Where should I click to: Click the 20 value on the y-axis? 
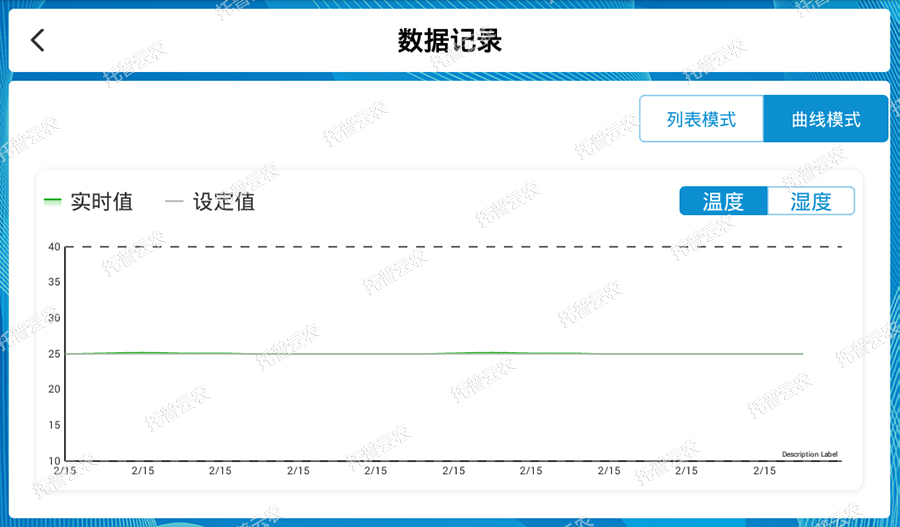55,389
